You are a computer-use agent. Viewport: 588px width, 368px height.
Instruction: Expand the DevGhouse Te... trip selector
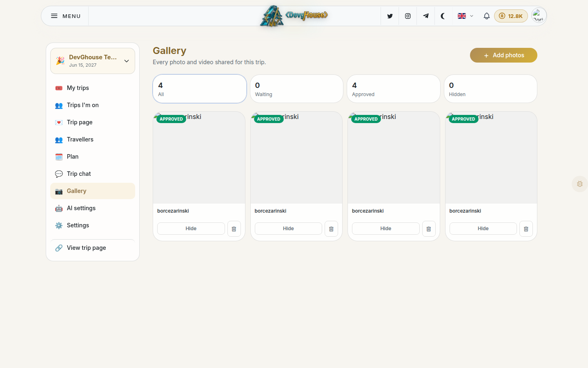93,61
